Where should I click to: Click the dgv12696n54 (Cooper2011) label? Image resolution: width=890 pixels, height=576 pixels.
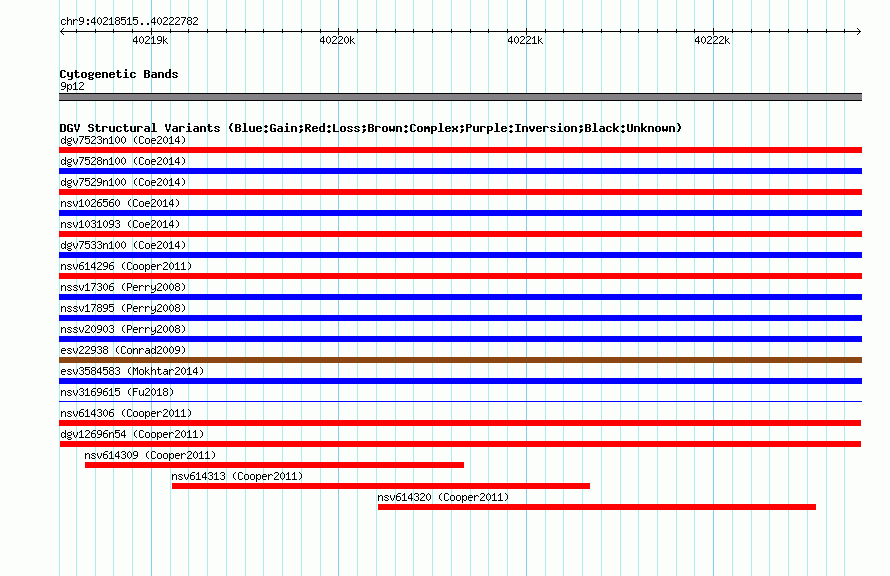pyautogui.click(x=132, y=434)
